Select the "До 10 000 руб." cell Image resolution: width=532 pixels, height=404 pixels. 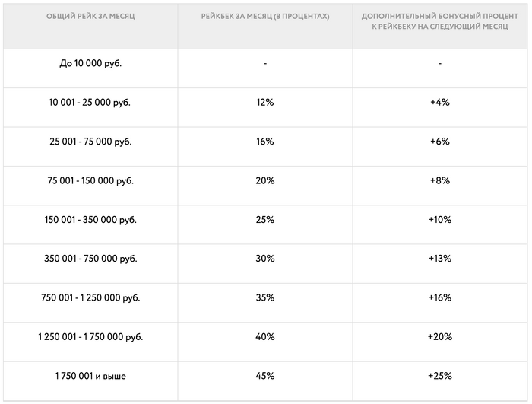(x=90, y=63)
